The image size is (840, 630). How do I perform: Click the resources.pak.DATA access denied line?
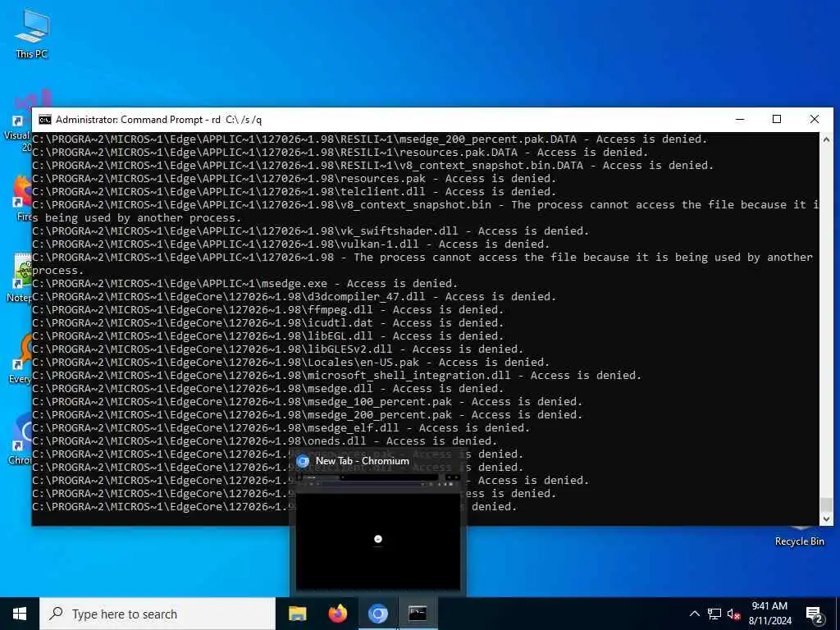pos(340,152)
